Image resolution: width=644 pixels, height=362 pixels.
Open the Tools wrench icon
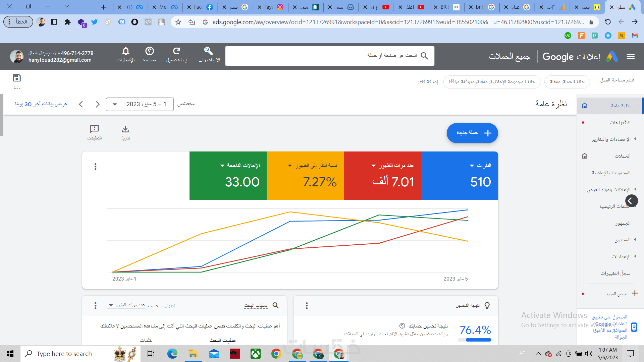pyautogui.click(x=209, y=51)
